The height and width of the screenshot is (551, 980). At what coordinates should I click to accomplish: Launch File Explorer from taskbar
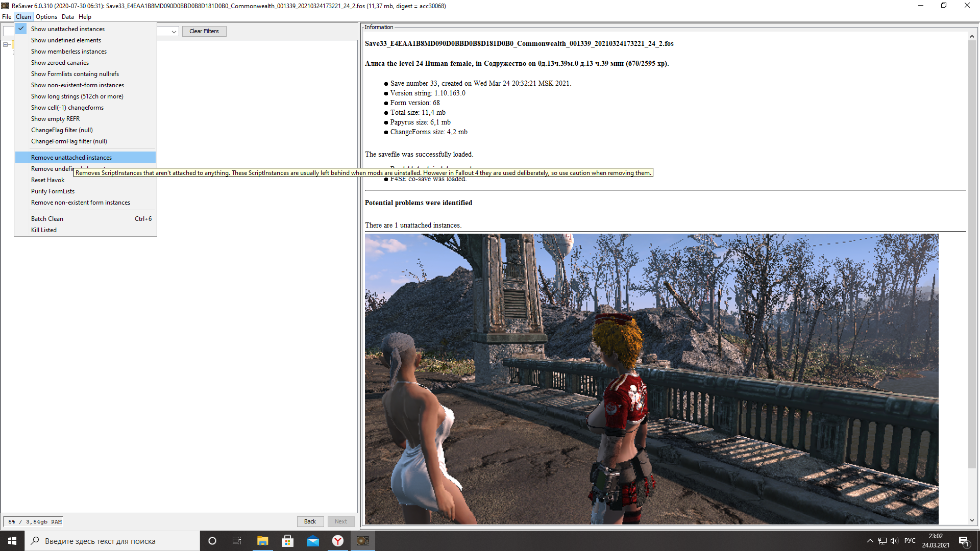tap(262, 541)
